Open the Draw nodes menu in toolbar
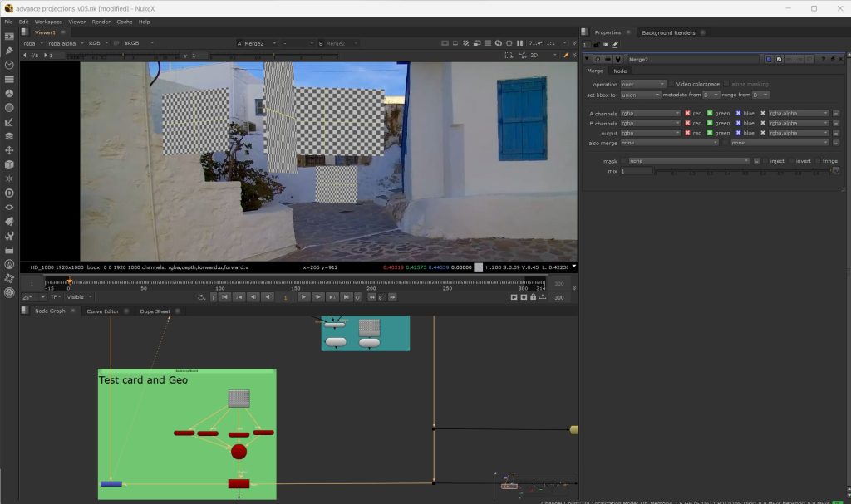This screenshot has height=504, width=851. pyautogui.click(x=9, y=51)
